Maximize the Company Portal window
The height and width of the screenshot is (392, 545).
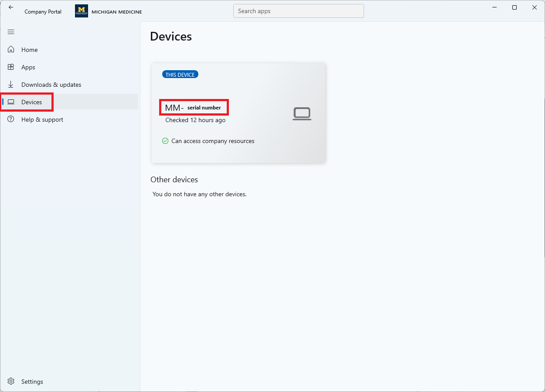514,7
